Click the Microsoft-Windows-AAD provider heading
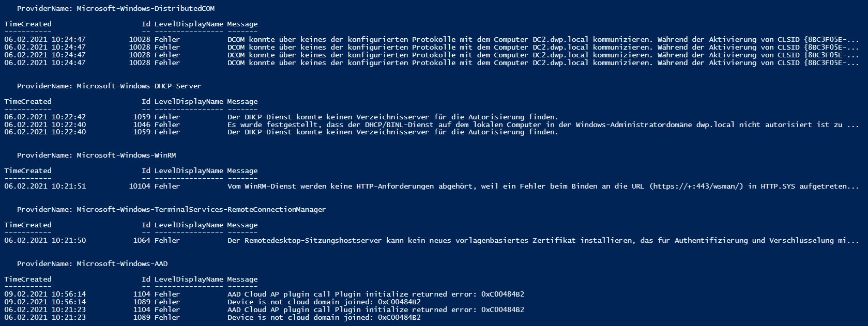Viewport: 868px width, 326px height. click(x=92, y=264)
